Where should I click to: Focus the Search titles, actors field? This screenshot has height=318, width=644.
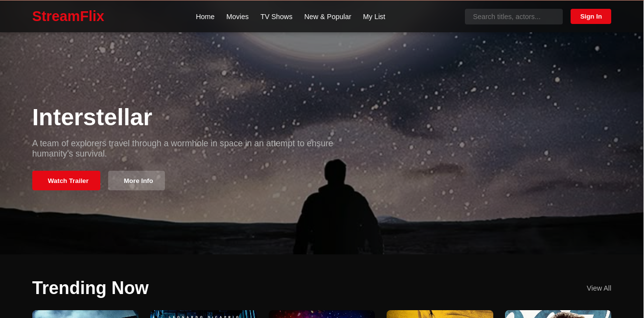click(x=514, y=17)
